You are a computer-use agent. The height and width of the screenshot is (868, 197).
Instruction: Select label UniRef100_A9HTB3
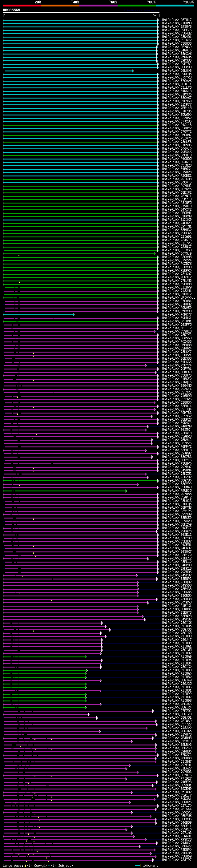pos(177,413)
